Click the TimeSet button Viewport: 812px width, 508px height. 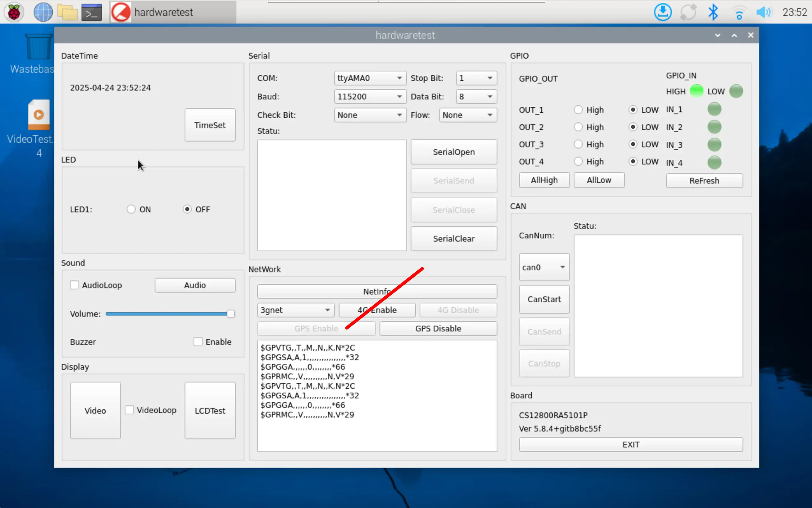[210, 125]
